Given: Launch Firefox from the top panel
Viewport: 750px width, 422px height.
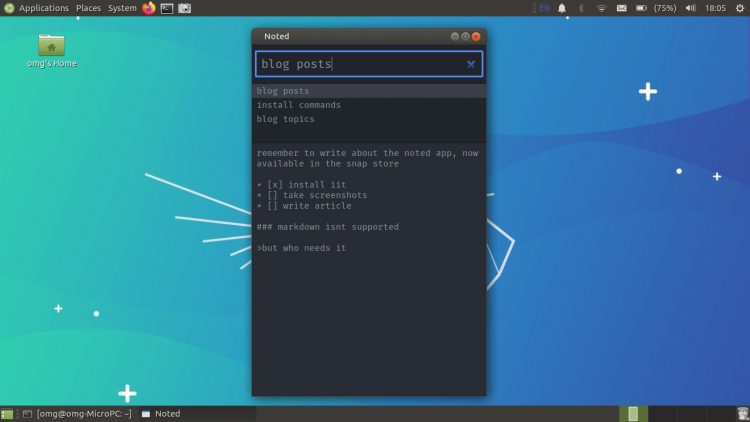Looking at the screenshot, I should [149, 8].
